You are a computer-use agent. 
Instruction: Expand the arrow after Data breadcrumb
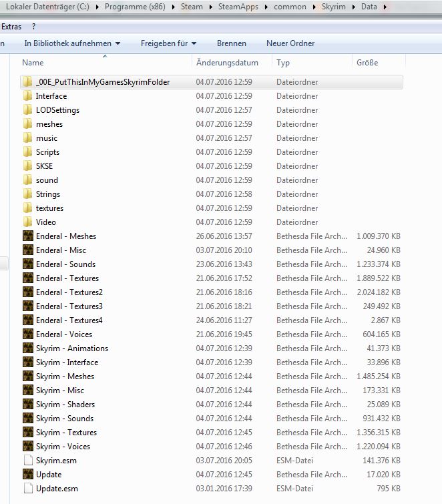385,7
